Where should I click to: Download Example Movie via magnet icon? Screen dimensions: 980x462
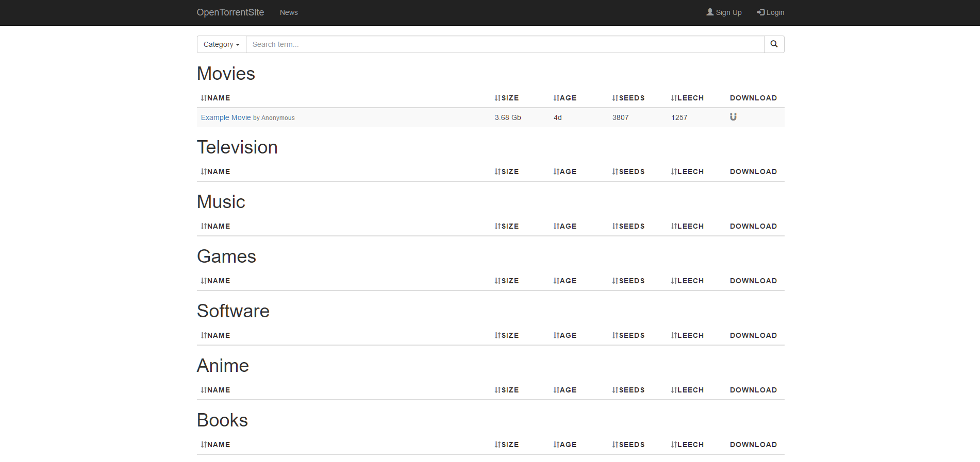(x=733, y=117)
